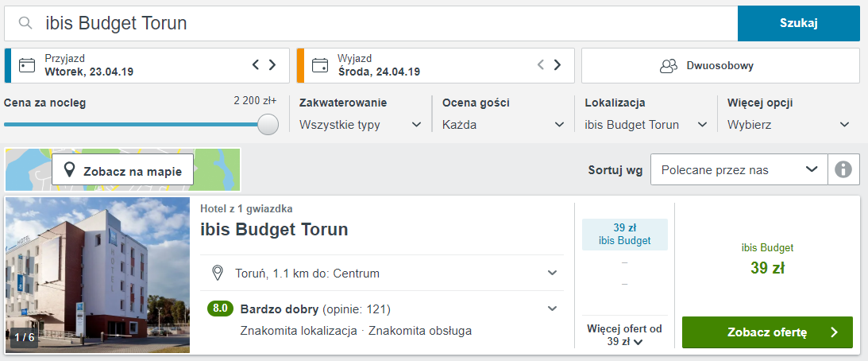Click the Hotel z 1 gwiazdka label
The width and height of the screenshot is (868, 361).
pos(246,208)
